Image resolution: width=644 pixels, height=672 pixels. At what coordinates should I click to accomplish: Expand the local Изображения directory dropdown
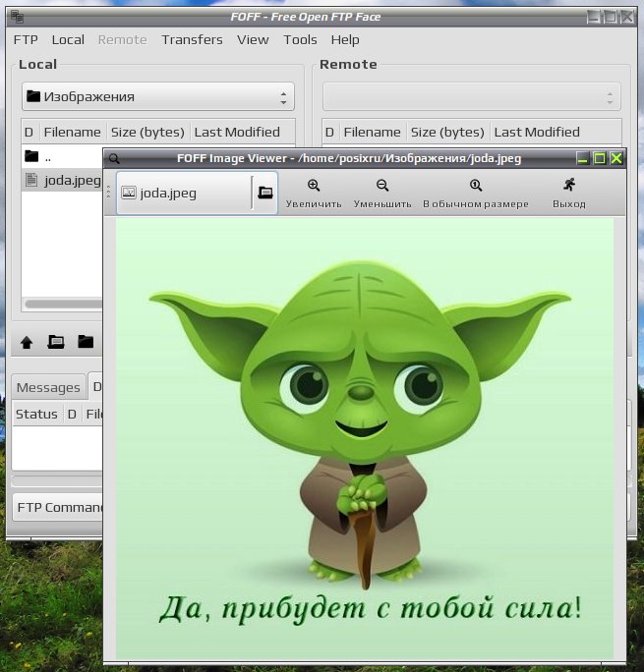coord(157,97)
